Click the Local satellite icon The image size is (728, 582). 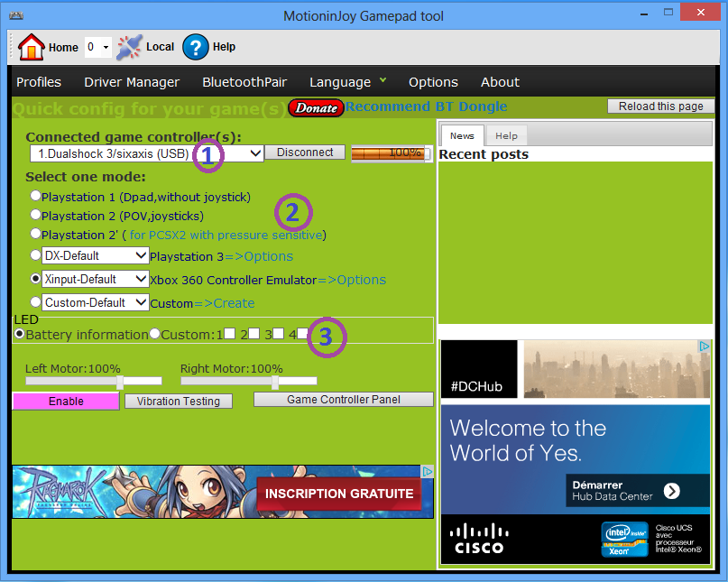click(x=130, y=47)
